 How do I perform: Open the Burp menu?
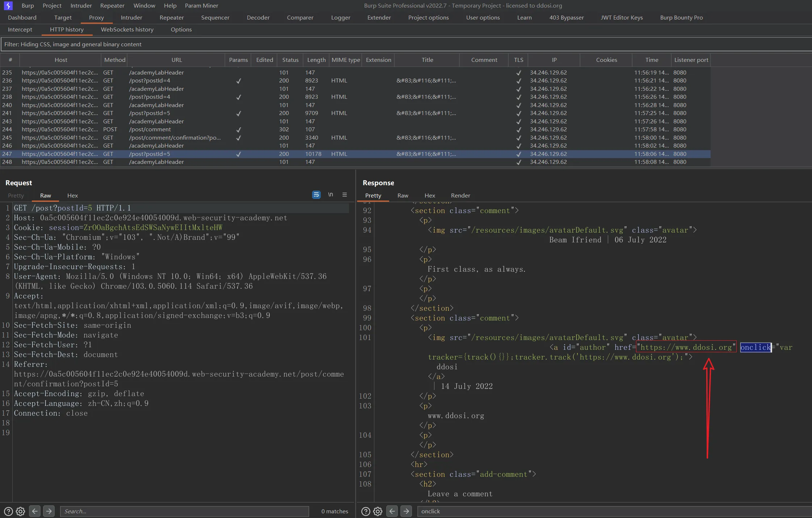point(28,5)
